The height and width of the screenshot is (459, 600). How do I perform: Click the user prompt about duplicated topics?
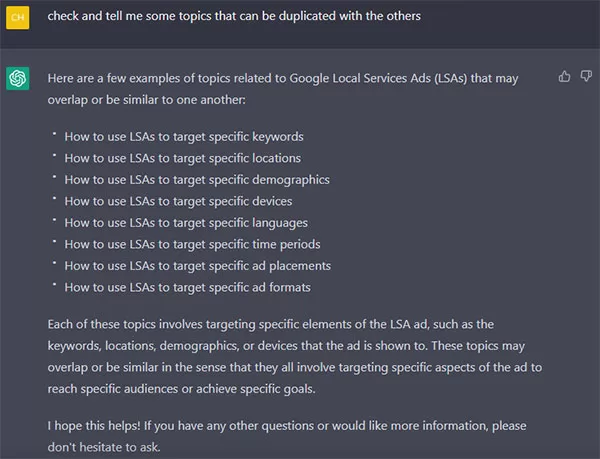(234, 16)
